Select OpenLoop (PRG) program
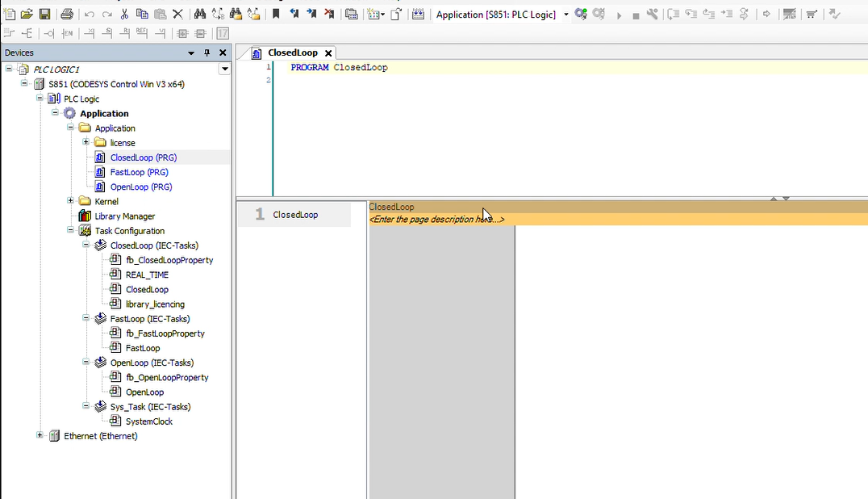 141,187
